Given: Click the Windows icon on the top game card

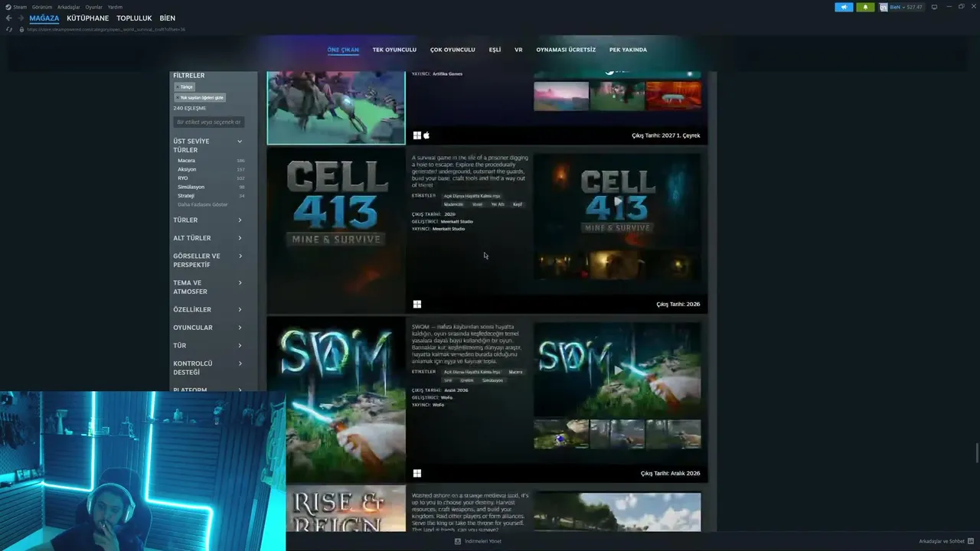Looking at the screenshot, I should [x=417, y=135].
